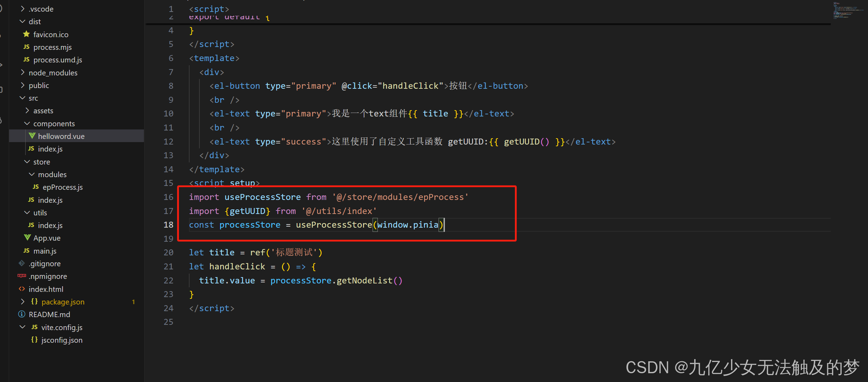
Task: Click JS icon of index.js under utils
Action: (31, 225)
